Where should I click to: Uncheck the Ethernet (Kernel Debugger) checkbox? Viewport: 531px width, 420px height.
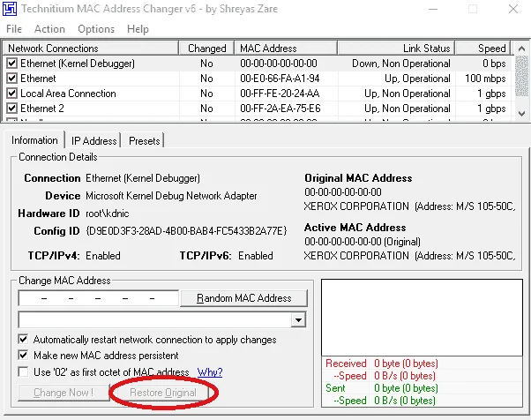11,64
